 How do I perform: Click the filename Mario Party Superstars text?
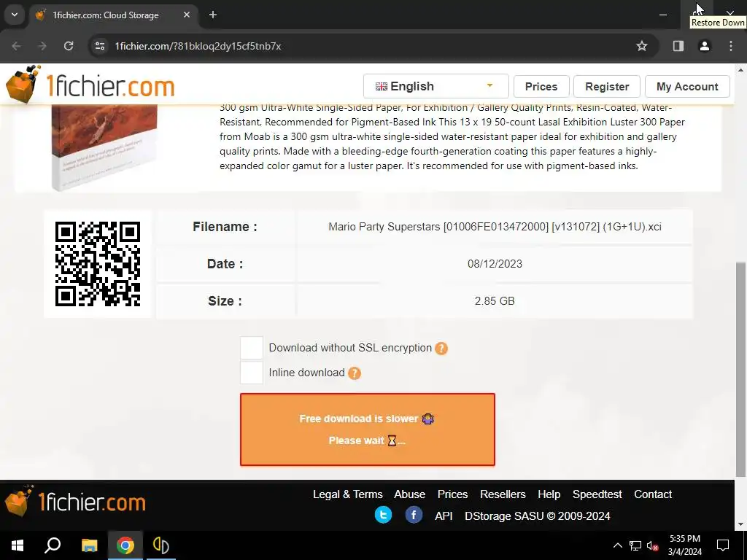coord(495,227)
